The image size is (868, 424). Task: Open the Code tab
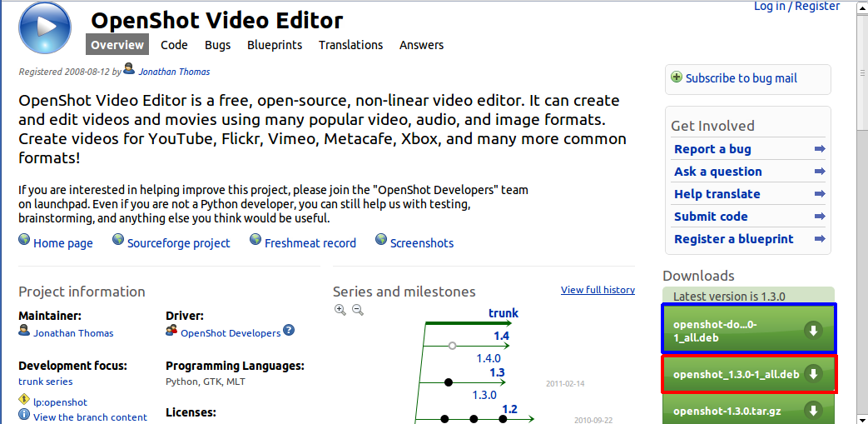pos(174,45)
